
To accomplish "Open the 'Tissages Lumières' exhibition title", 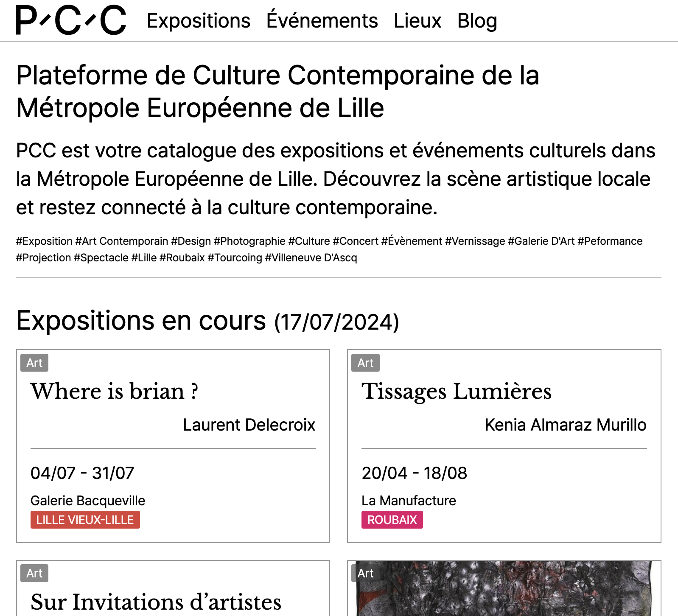I will [x=456, y=391].
